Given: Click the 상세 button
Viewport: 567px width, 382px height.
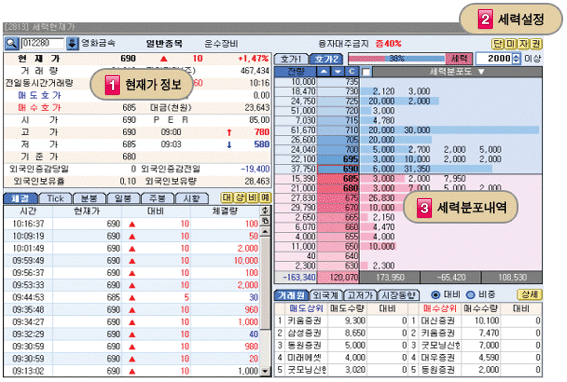Looking at the screenshot, I should coord(530,294).
